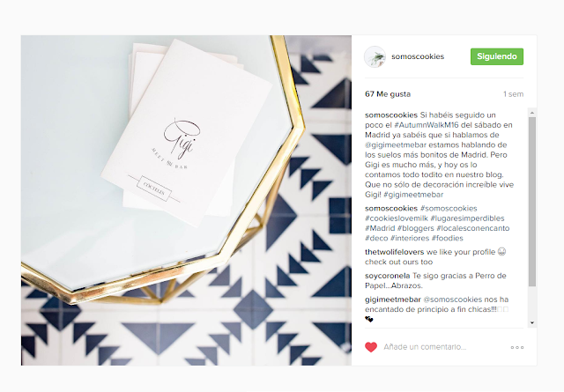The width and height of the screenshot is (564, 392).
Task: Click the scrollbar down arrow in comments
Action: point(532,323)
